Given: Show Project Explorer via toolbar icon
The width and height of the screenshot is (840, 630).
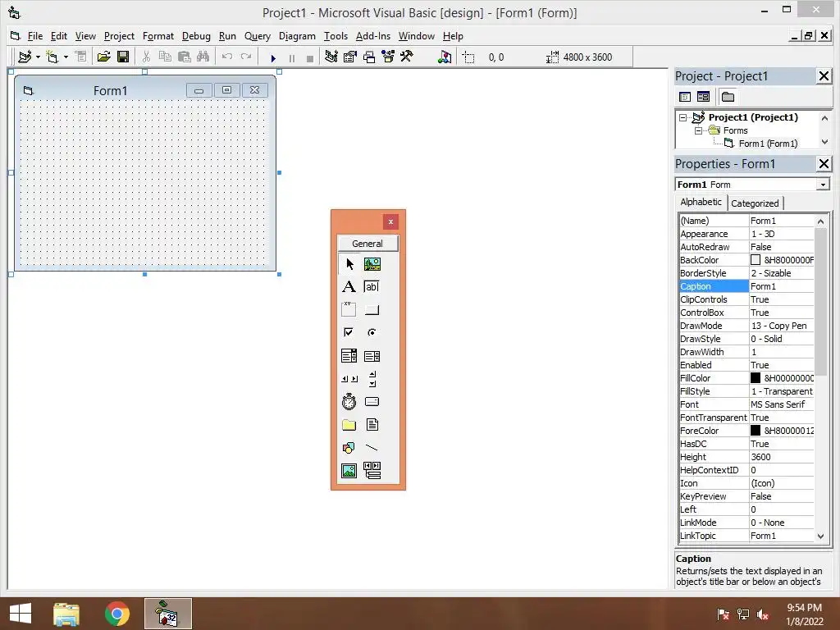Looking at the screenshot, I should 331,57.
